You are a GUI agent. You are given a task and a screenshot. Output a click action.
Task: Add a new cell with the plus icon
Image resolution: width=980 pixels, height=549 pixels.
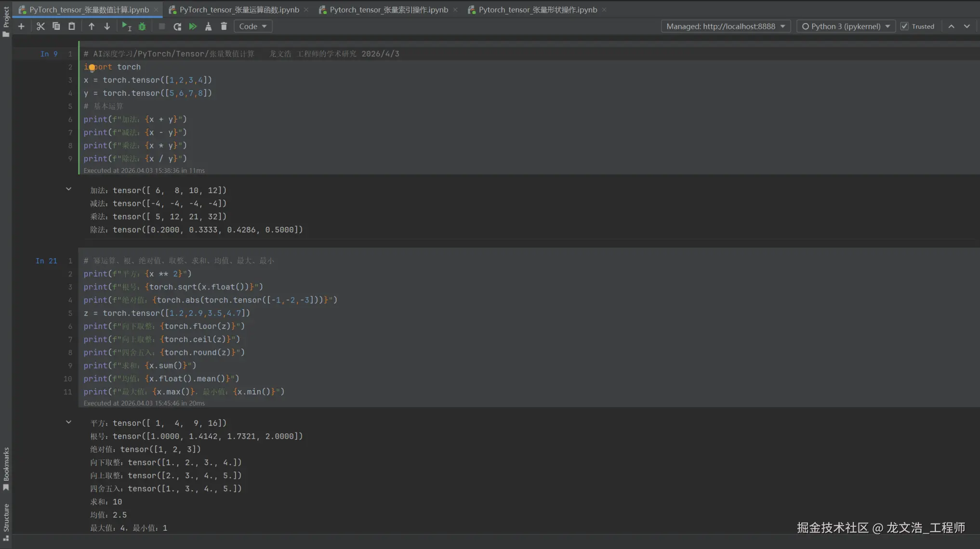[x=21, y=26]
